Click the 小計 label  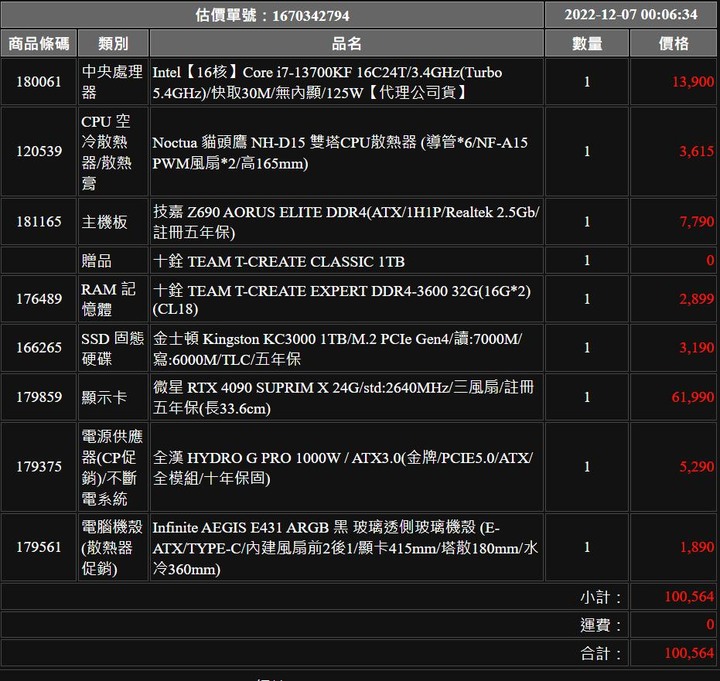click(600, 597)
